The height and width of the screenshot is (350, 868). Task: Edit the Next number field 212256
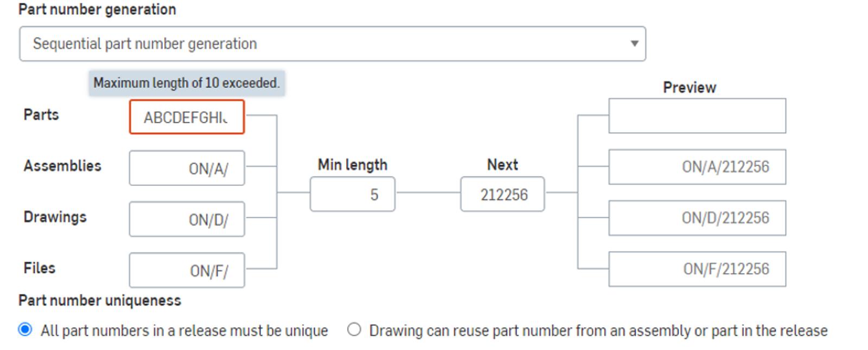502,195
